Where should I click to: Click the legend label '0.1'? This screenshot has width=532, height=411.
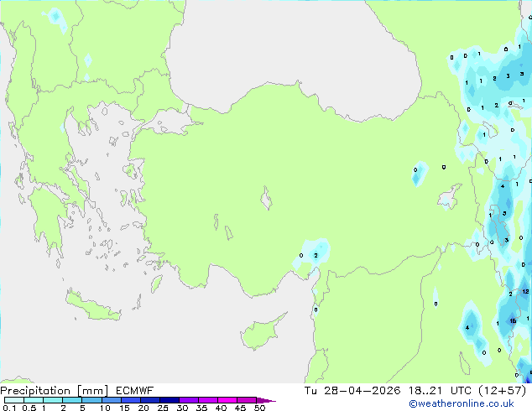point(9,408)
